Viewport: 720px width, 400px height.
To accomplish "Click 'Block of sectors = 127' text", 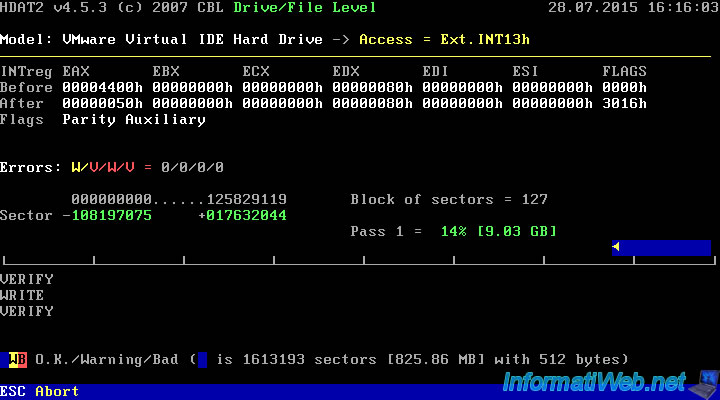I will coord(449,199).
